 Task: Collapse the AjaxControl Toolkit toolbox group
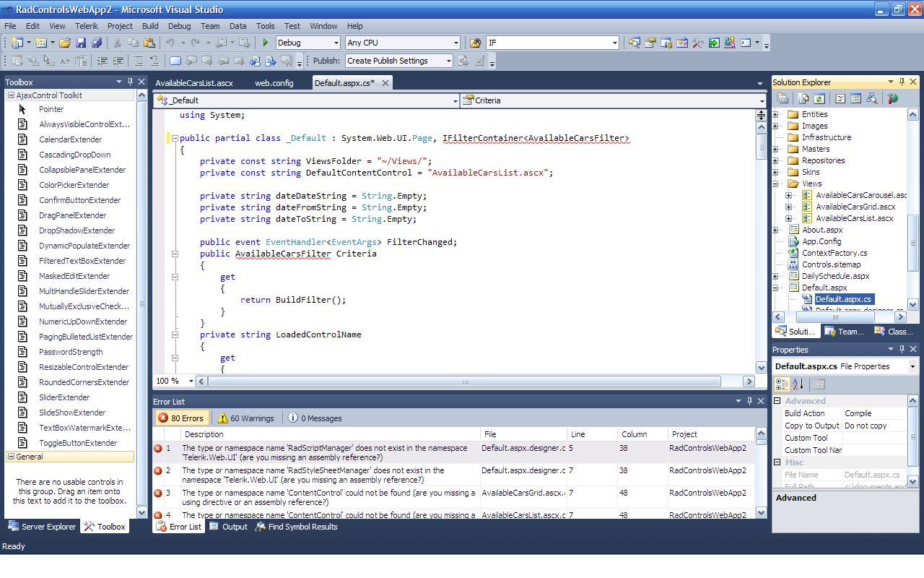[11, 95]
